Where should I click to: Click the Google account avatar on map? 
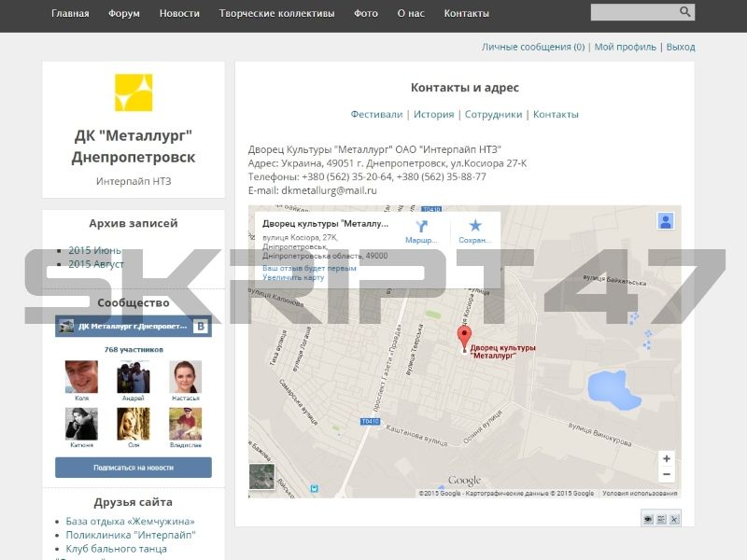(x=666, y=221)
